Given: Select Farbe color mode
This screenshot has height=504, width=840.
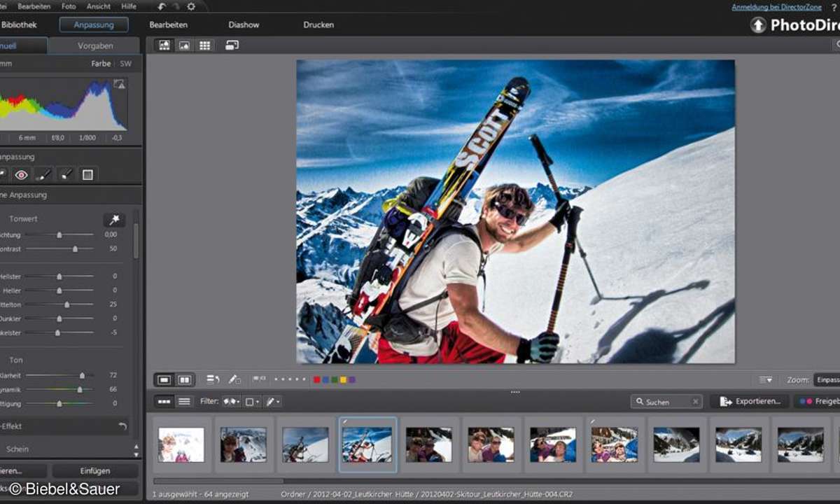Looking at the screenshot, I should coord(101,64).
